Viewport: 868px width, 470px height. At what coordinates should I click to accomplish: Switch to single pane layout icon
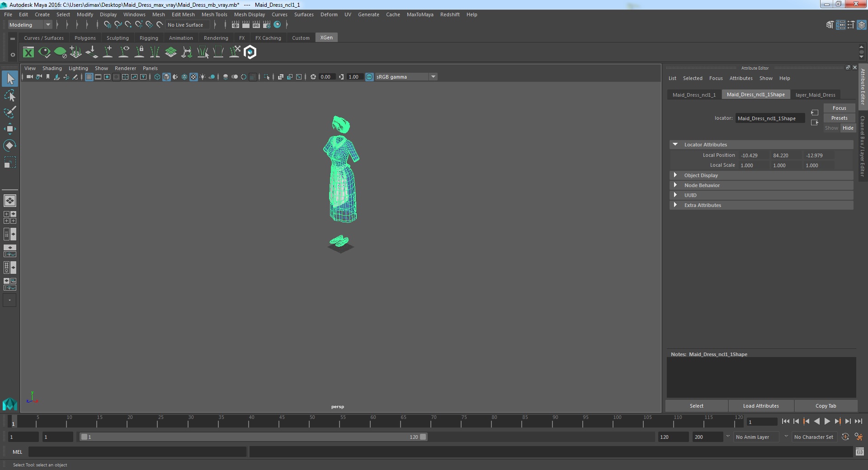[x=10, y=200]
